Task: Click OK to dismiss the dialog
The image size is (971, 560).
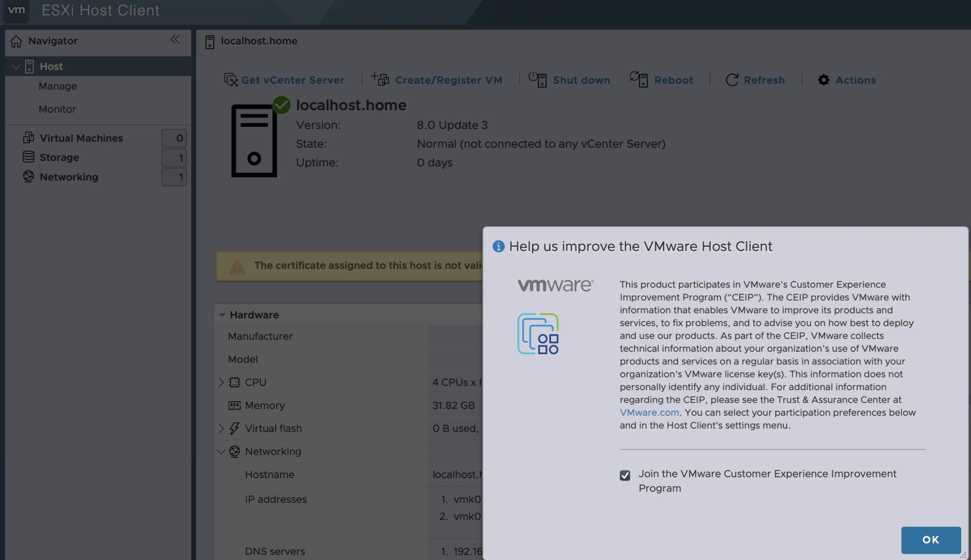Action: coord(931,540)
